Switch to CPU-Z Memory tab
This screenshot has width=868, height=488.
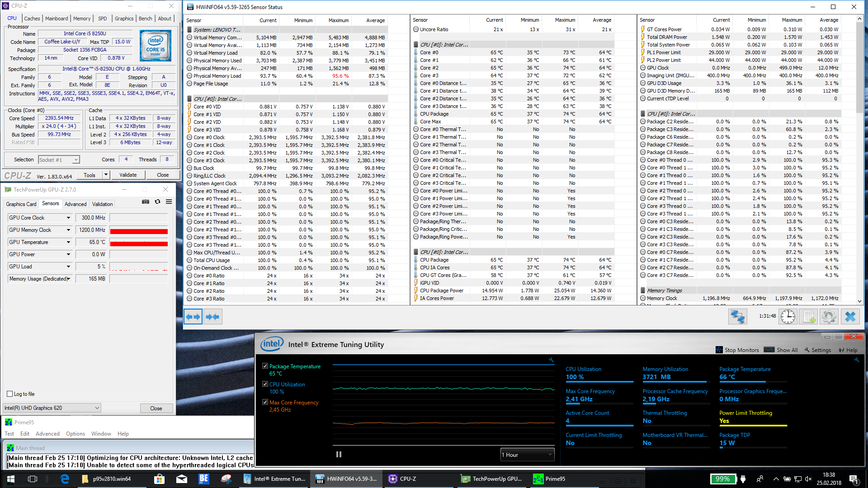tap(82, 19)
